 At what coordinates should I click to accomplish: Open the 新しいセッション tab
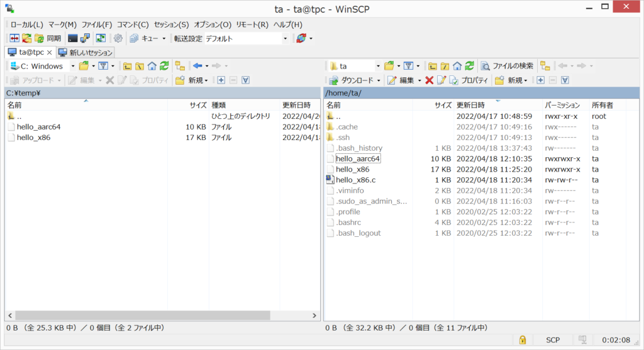[86, 53]
